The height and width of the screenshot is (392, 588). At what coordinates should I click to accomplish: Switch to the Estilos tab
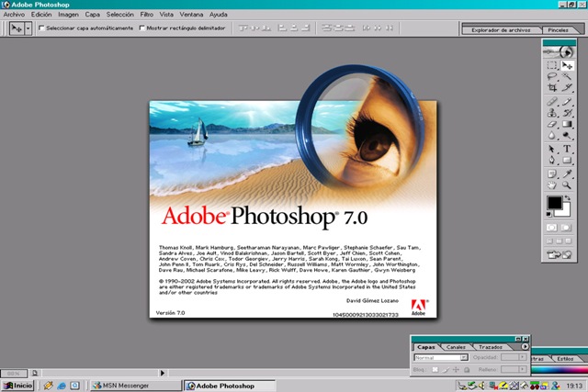pyautogui.click(x=565, y=359)
